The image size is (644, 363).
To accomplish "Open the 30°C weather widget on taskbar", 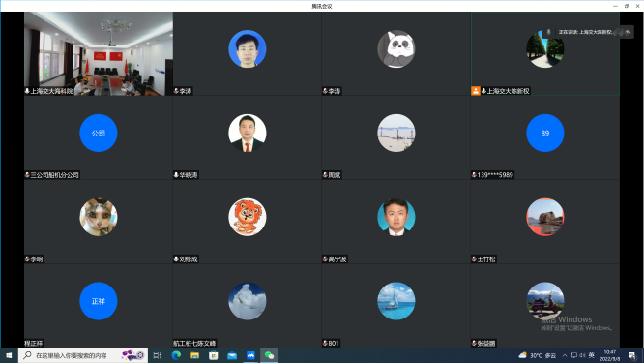I will click(538, 355).
